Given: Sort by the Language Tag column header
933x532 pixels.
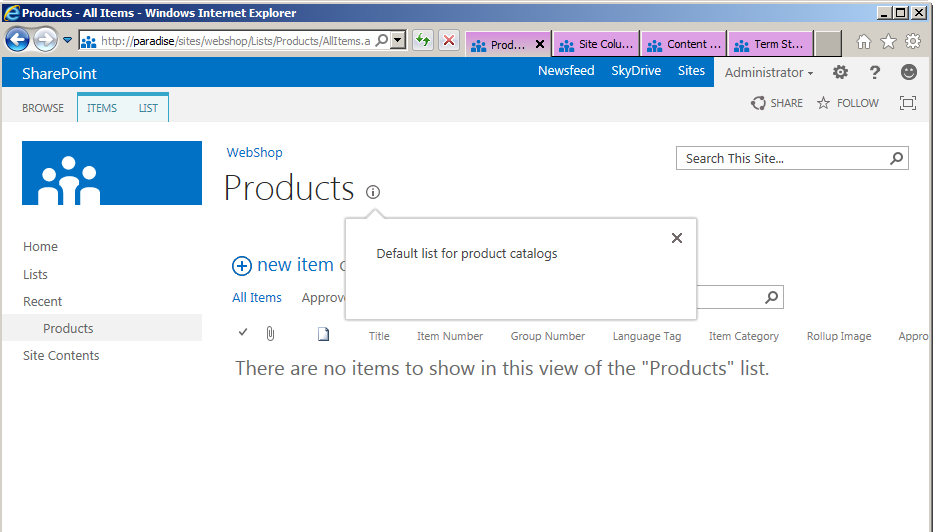Looking at the screenshot, I should 647,336.
